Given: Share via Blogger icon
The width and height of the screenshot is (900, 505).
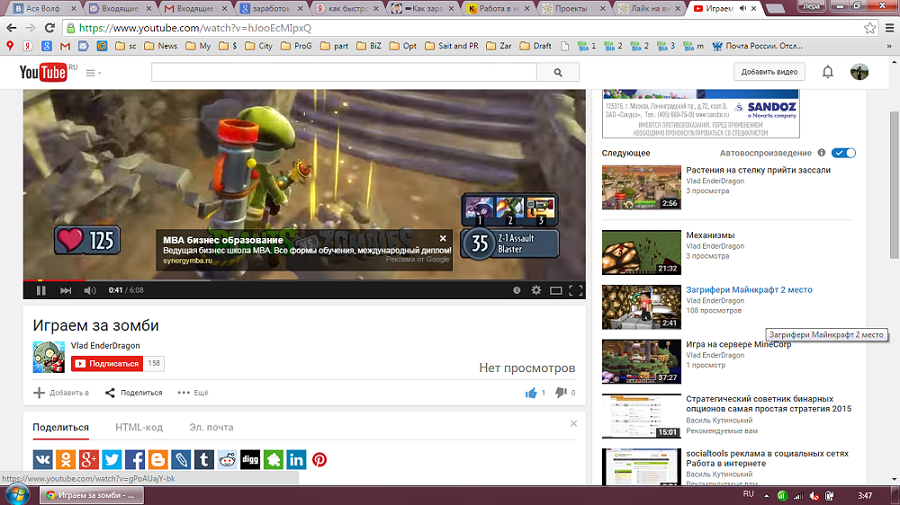Looking at the screenshot, I should pos(158,460).
